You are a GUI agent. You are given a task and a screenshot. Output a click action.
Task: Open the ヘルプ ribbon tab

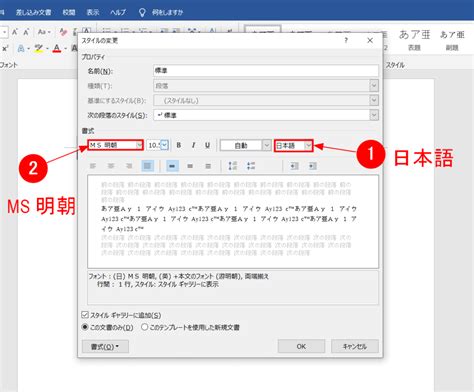tap(118, 12)
